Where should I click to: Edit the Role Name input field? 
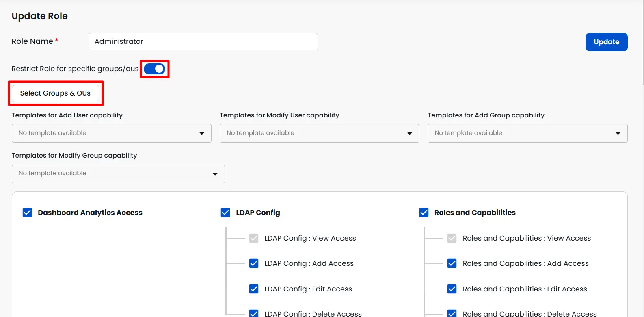click(x=203, y=41)
